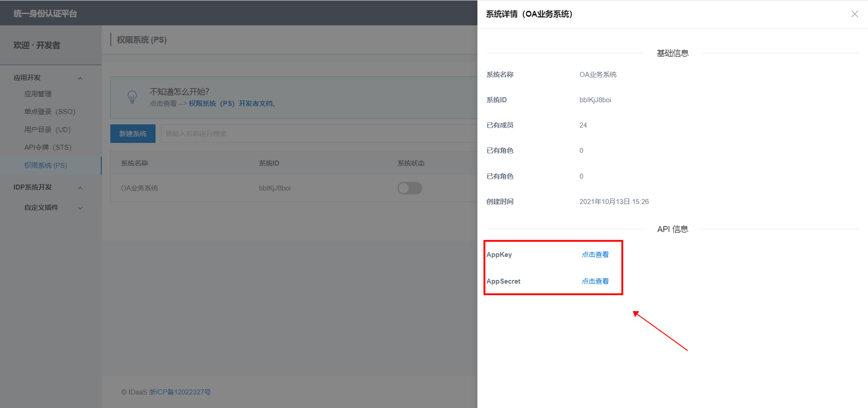Go to 单点登录 (SSO) page
The height and width of the screenshot is (408, 868).
pyautogui.click(x=50, y=112)
